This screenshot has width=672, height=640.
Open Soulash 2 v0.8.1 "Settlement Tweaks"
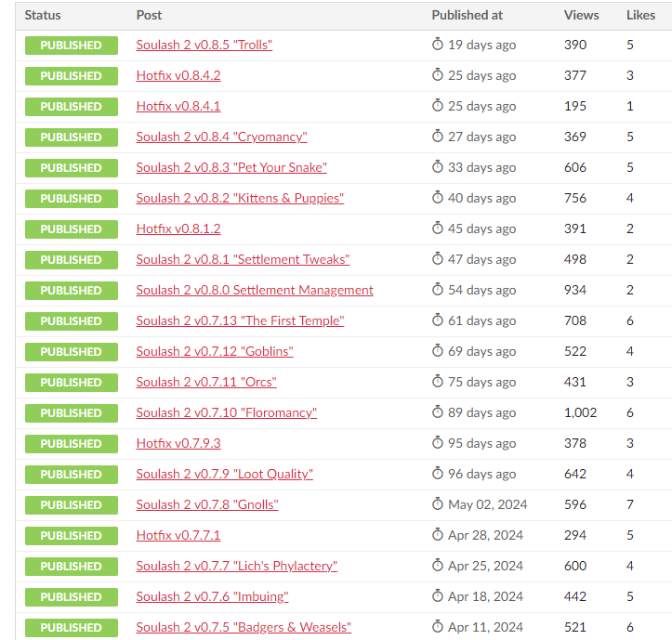click(243, 259)
